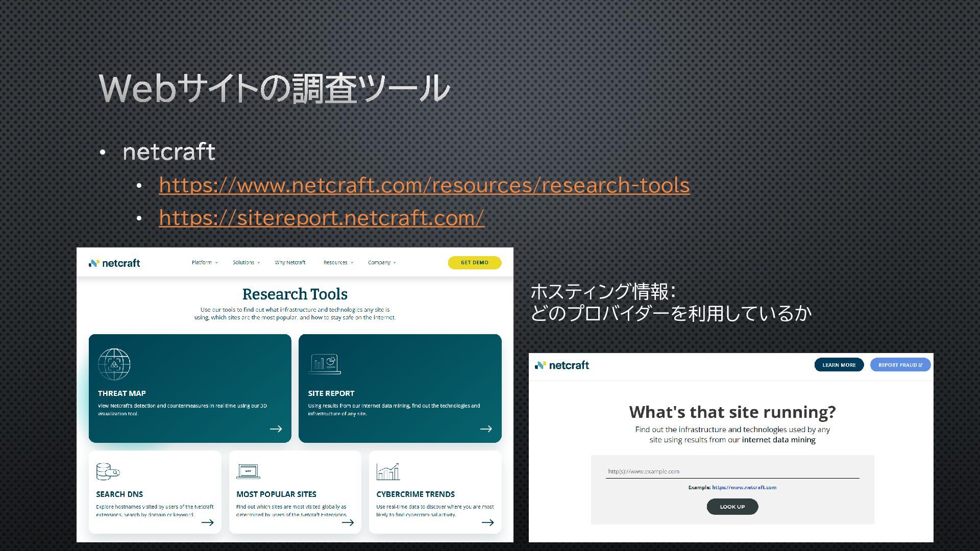Click the REPORT FRAUD button

pyautogui.click(x=900, y=365)
